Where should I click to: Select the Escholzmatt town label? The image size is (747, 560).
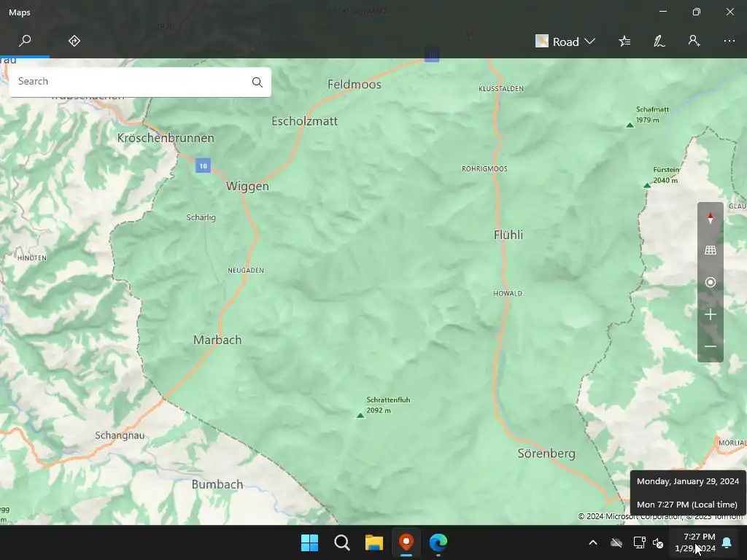click(304, 122)
